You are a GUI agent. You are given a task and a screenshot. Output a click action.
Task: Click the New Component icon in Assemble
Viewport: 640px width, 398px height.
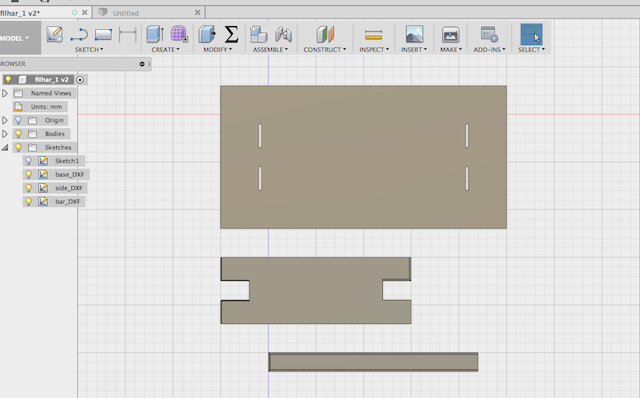click(258, 34)
